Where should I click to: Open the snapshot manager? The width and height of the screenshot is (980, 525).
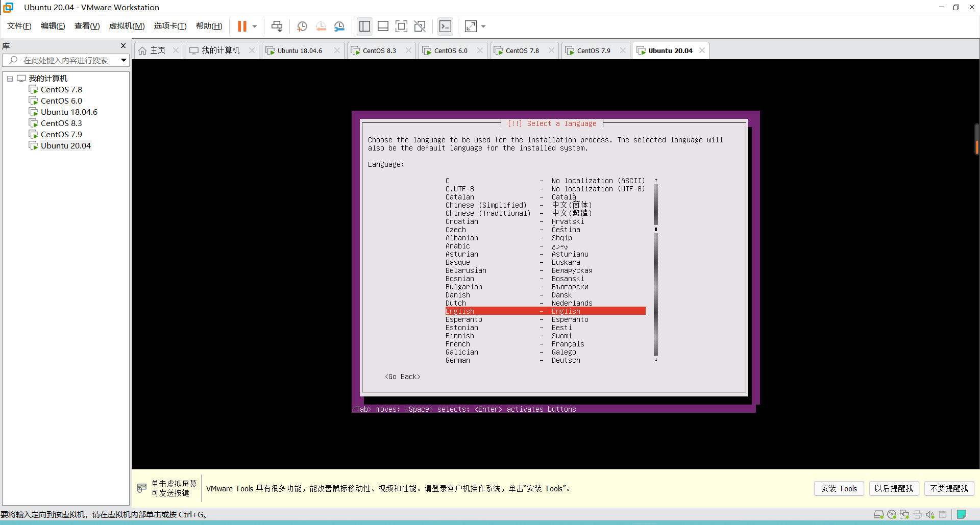pos(339,26)
